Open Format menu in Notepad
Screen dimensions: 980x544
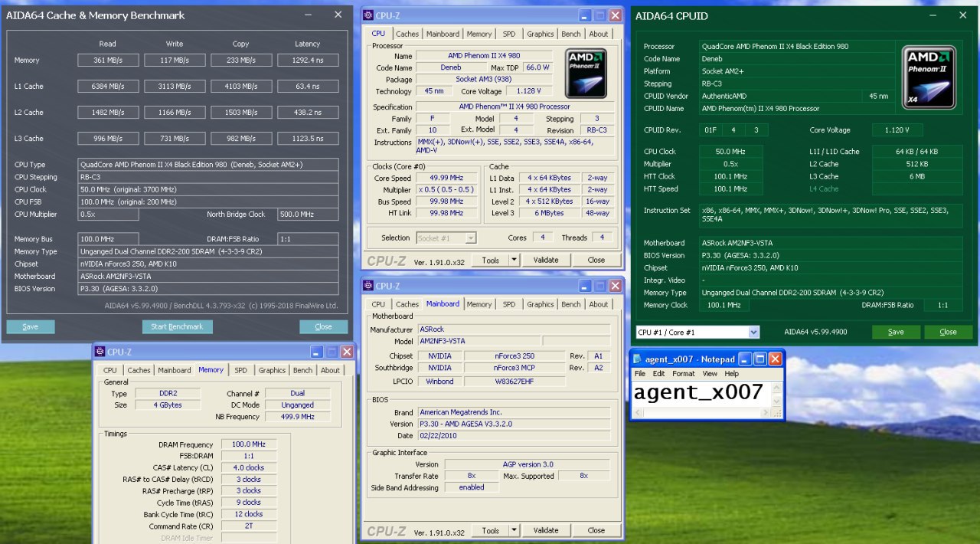[684, 374]
